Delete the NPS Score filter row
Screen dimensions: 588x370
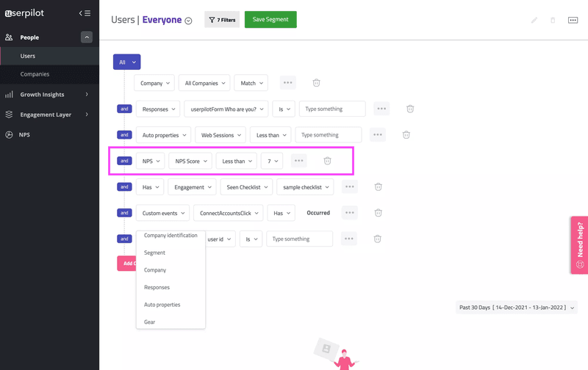click(x=327, y=161)
